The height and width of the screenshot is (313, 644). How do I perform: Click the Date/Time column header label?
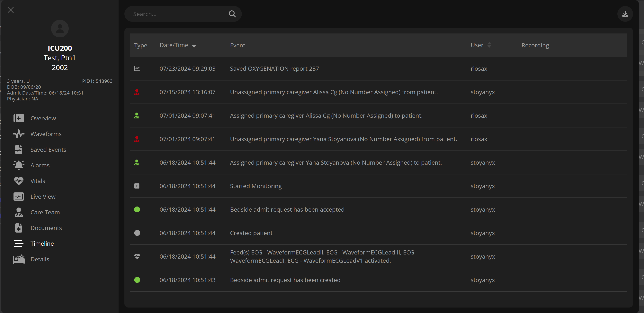click(174, 45)
